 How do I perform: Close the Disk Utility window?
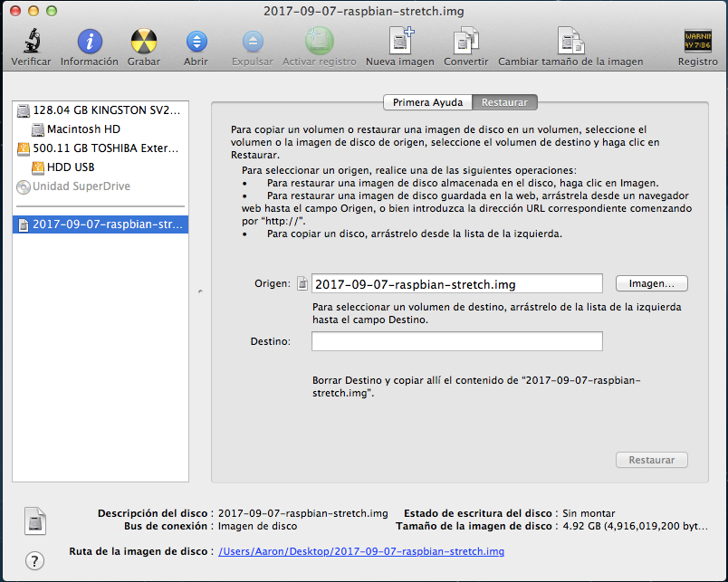15,11
